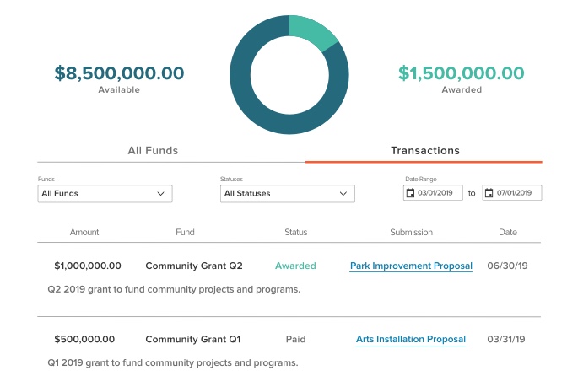This screenshot has width=578, height=392.
Task: Click the $1,500,000.00 Awarded total
Action: [461, 74]
